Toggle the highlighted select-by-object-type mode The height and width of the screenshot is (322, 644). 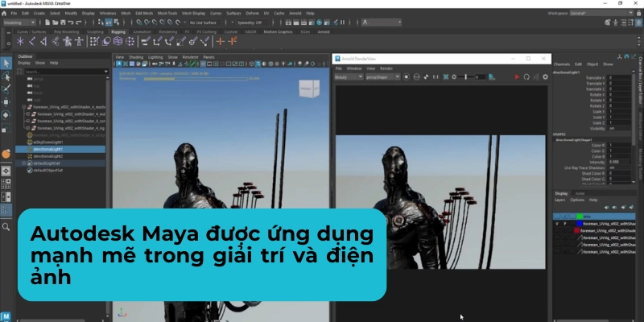109,23
